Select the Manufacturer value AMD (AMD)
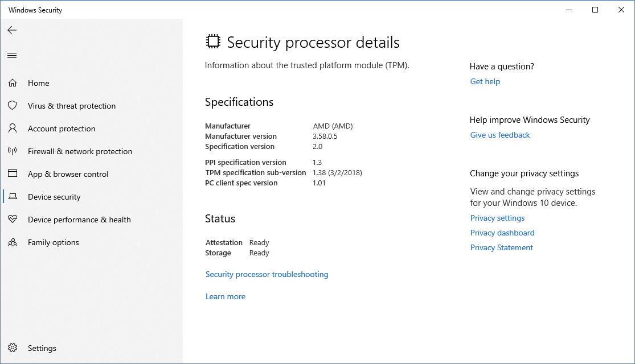 pos(333,126)
